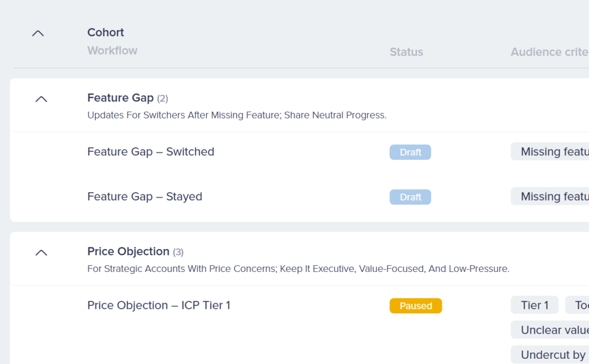Image resolution: width=589 pixels, height=364 pixels.
Task: Click Missing feature tag on Switched row
Action: click(550, 152)
